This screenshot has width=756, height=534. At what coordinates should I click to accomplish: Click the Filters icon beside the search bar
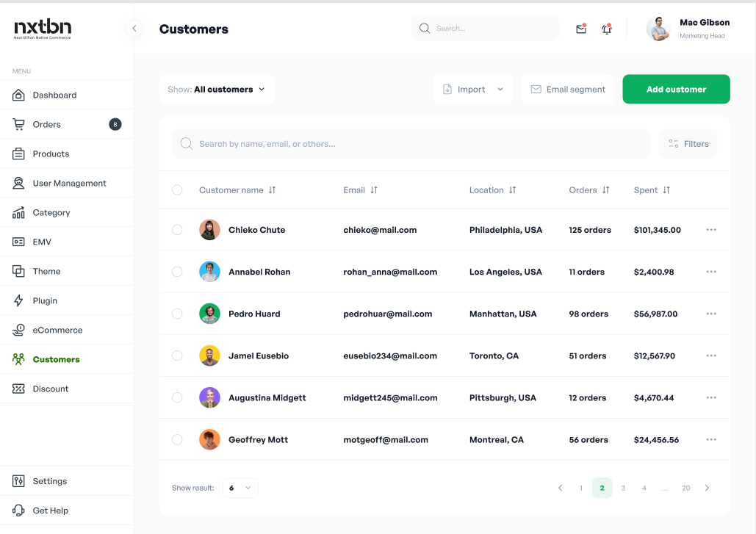tap(674, 144)
